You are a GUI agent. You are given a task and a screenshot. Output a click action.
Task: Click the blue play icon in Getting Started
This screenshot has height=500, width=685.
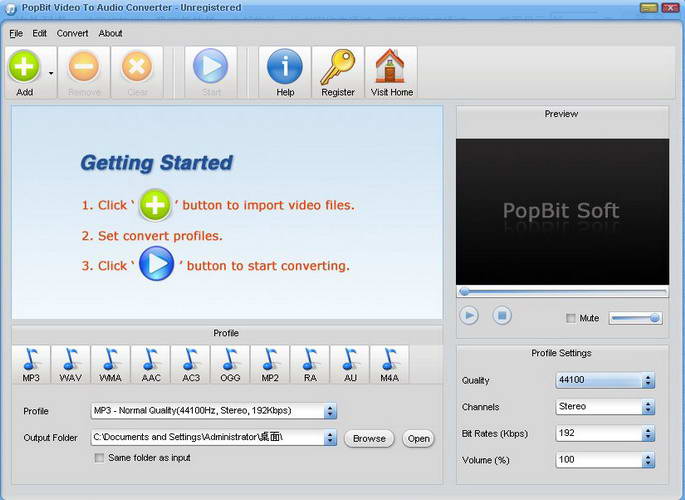click(x=156, y=263)
